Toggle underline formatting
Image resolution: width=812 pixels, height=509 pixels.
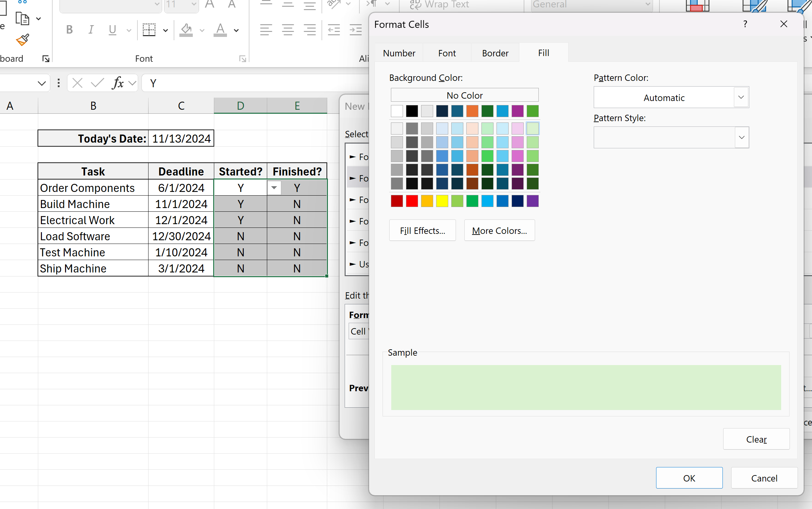pyautogui.click(x=112, y=30)
